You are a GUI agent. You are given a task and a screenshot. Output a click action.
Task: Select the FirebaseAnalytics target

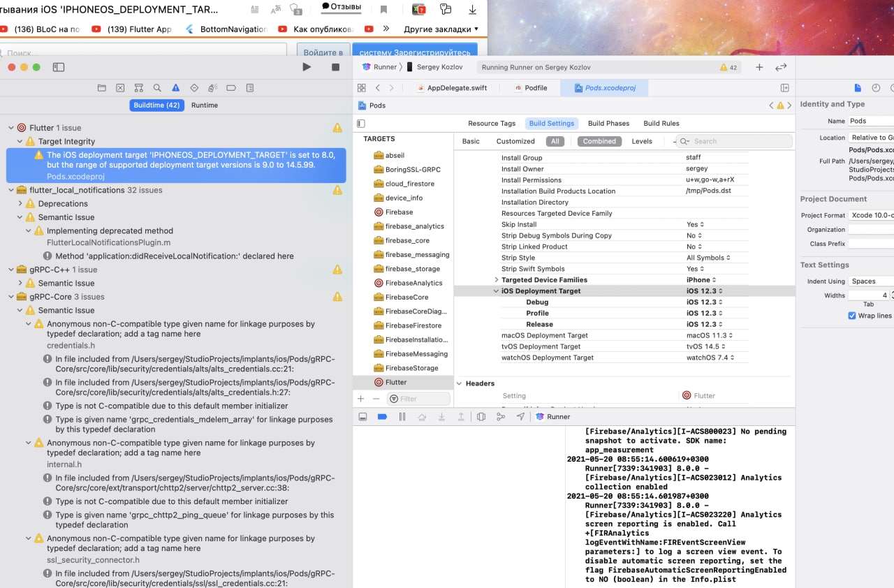[413, 283]
